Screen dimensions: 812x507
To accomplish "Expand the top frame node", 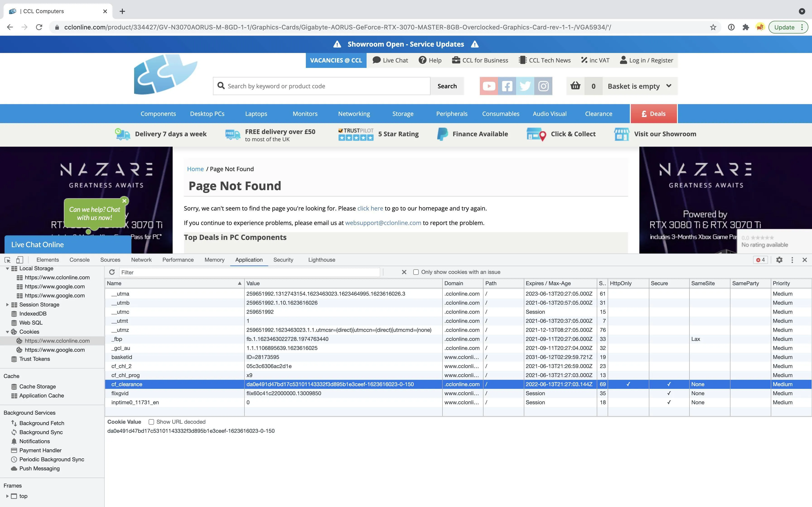I will click(x=7, y=496).
